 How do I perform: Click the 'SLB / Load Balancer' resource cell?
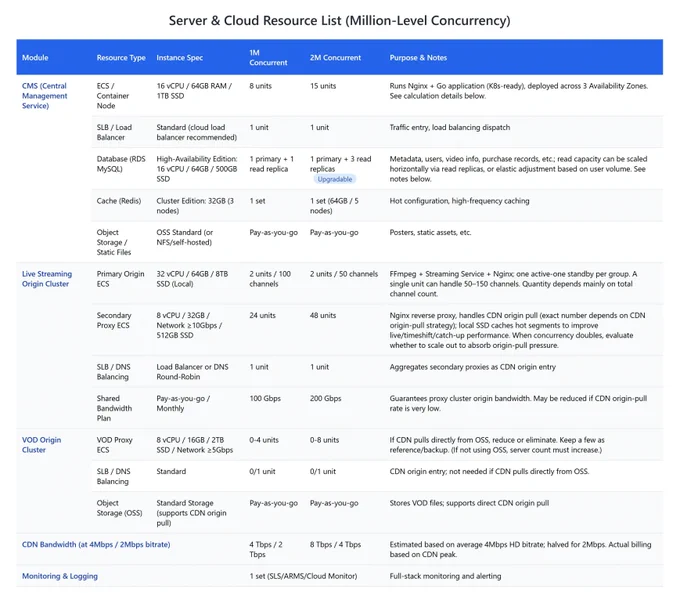(114, 132)
